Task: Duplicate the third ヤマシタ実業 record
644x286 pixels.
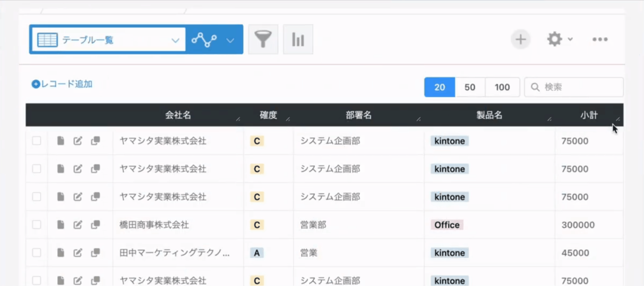Action: (x=95, y=197)
